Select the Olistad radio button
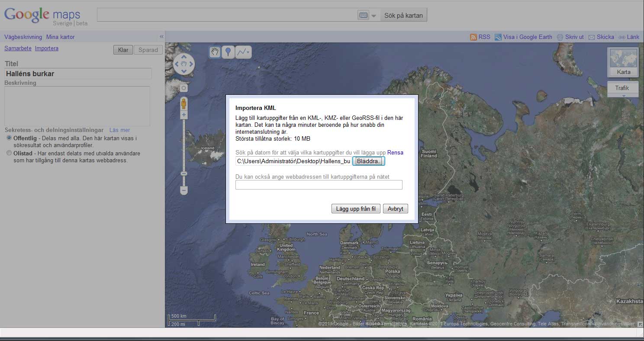The image size is (644, 341). tap(9, 153)
